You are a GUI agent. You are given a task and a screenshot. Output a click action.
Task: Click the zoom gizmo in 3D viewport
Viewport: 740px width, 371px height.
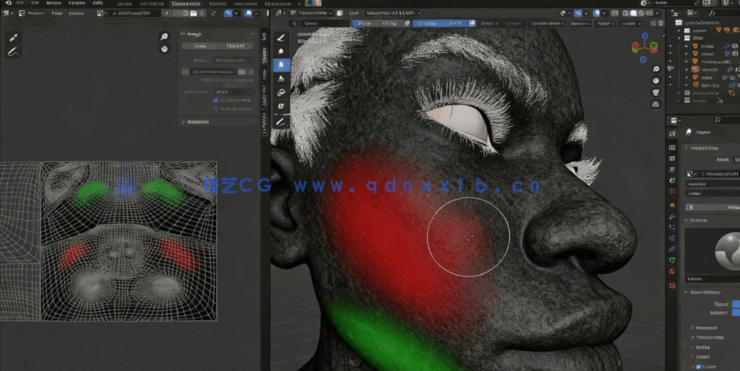[x=656, y=69]
